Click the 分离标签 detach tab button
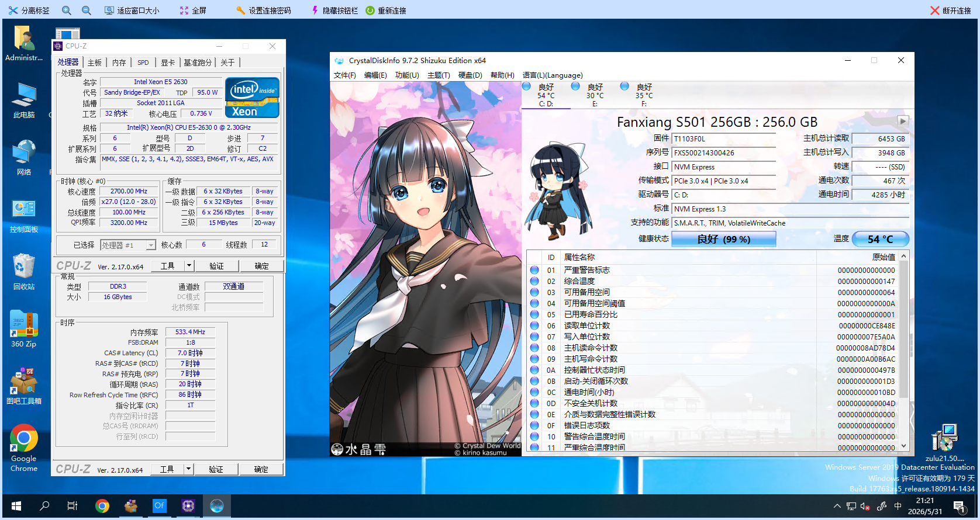Image resolution: width=980 pixels, height=520 pixels. coord(29,11)
